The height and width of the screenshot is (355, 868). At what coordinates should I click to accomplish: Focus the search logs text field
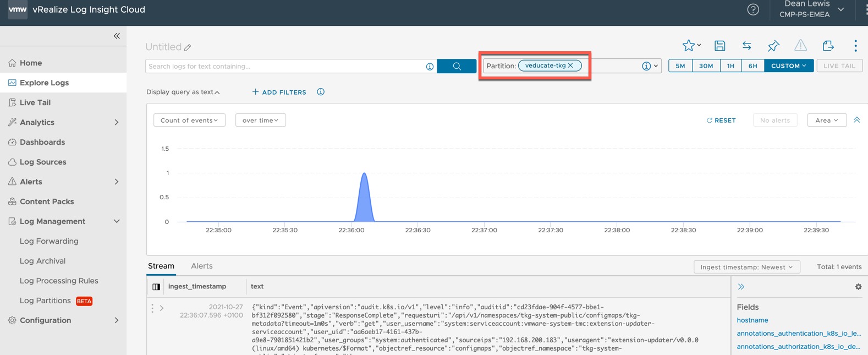pyautogui.click(x=285, y=66)
